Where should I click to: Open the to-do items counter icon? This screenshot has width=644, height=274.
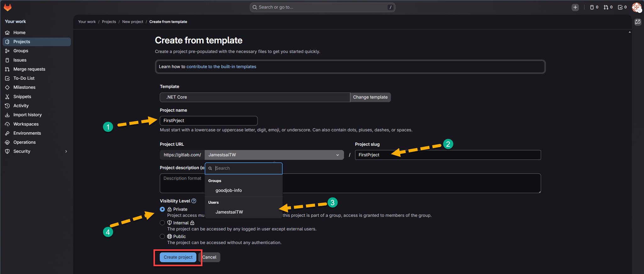622,7
